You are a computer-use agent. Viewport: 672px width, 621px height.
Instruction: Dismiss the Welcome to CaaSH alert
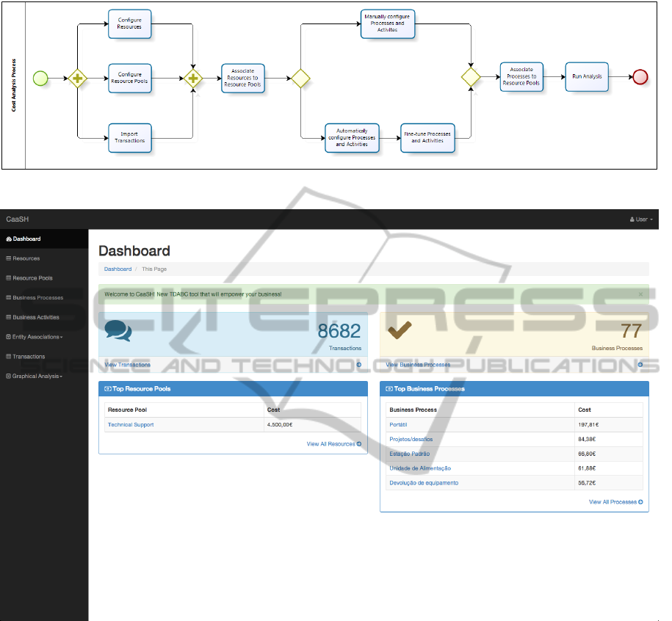tap(640, 294)
